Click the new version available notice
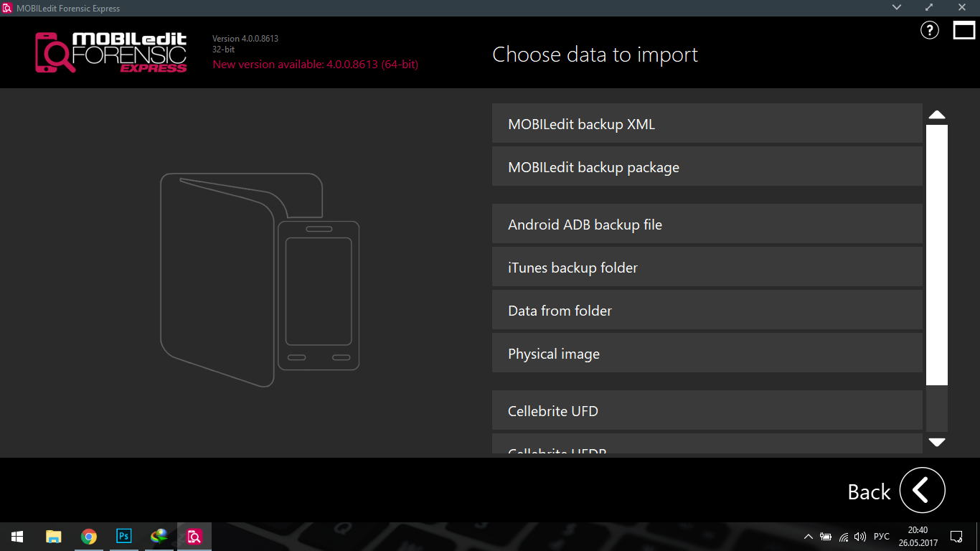 [316, 65]
